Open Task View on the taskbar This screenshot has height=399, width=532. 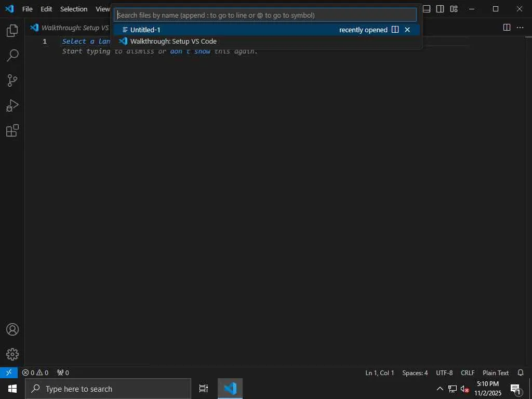click(x=204, y=389)
